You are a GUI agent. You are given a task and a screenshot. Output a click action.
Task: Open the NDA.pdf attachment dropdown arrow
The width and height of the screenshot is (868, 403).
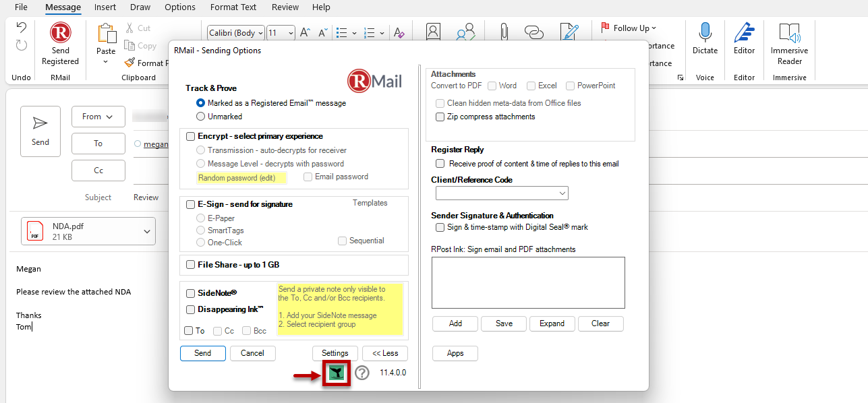(x=148, y=232)
